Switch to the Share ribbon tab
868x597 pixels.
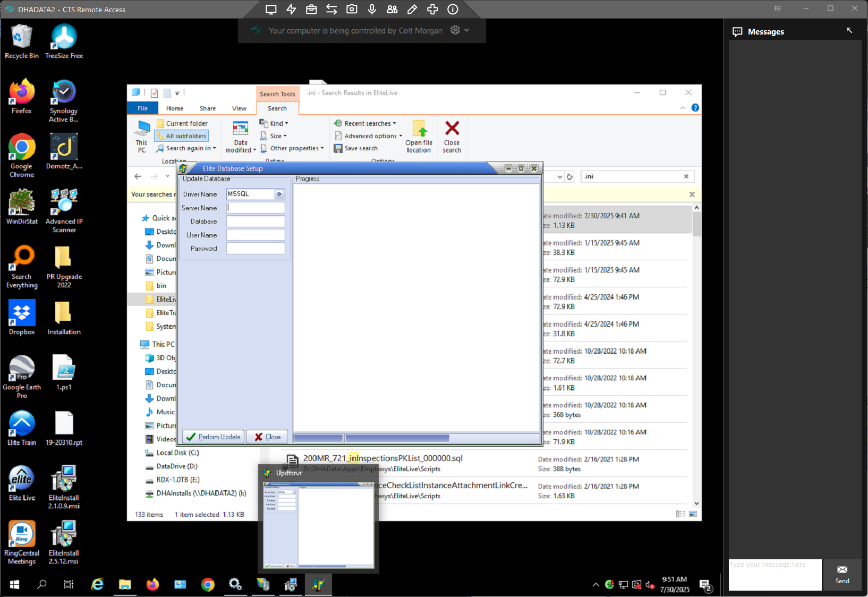point(208,108)
